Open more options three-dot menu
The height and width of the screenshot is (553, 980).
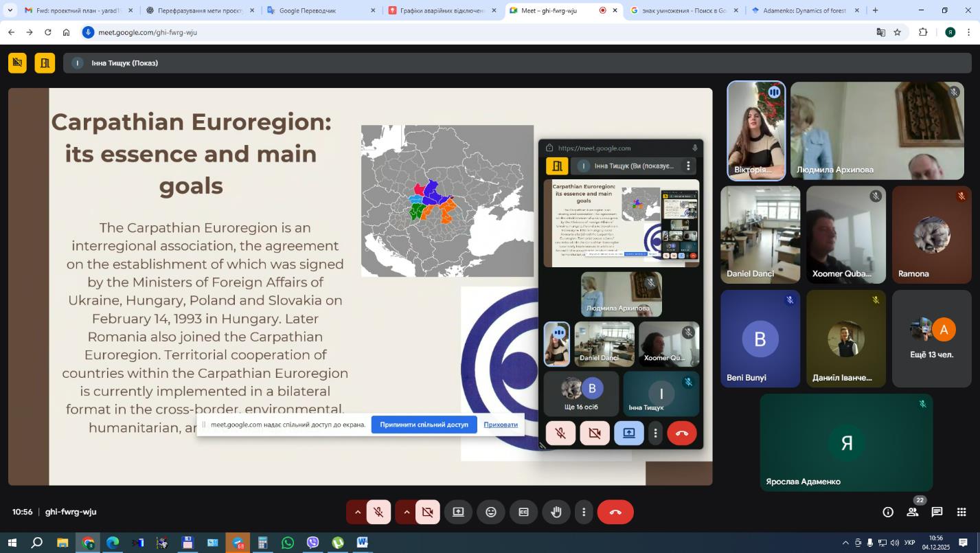(x=584, y=512)
